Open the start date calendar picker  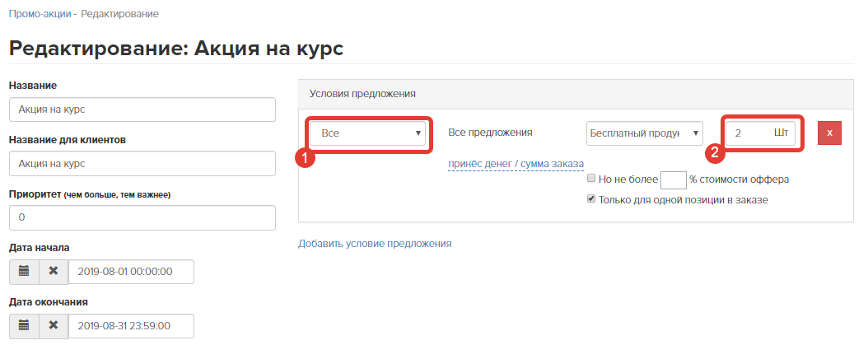tap(24, 272)
